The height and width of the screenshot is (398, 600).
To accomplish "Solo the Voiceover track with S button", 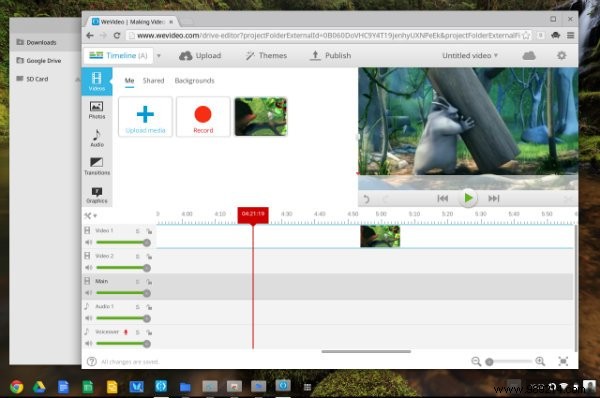I will (x=138, y=333).
